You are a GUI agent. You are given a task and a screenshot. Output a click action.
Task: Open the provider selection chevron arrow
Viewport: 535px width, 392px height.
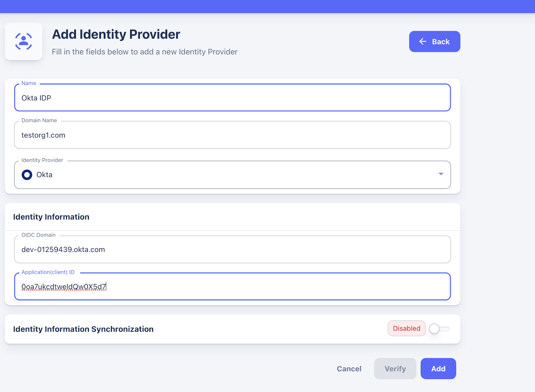[441, 174]
